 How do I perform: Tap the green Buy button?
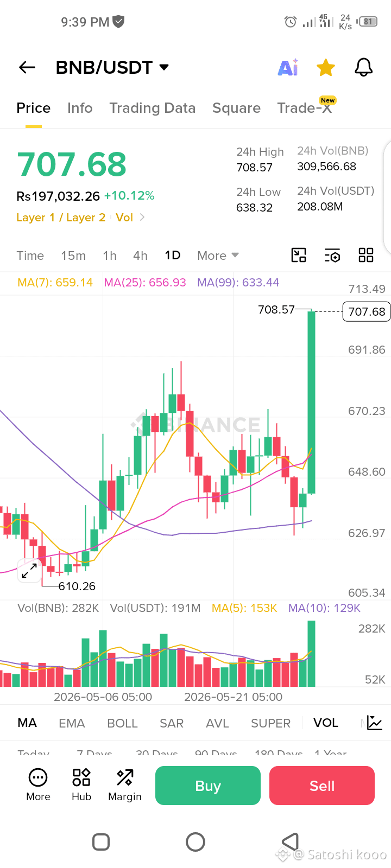(x=208, y=786)
